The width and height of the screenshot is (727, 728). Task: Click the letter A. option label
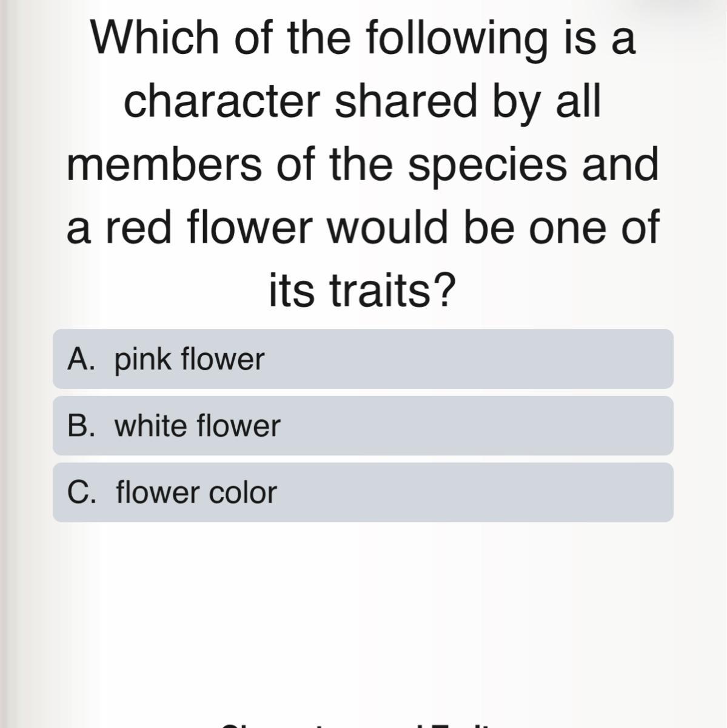[x=81, y=359]
